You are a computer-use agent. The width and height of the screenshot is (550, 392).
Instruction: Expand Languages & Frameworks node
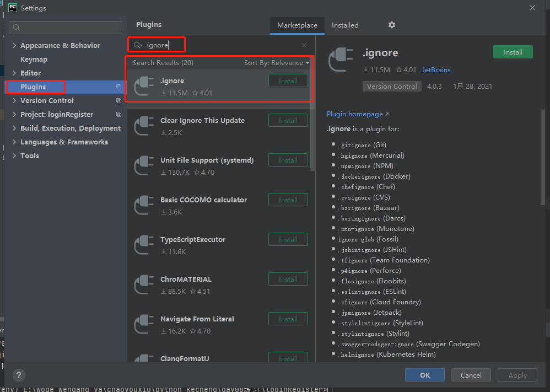point(14,142)
